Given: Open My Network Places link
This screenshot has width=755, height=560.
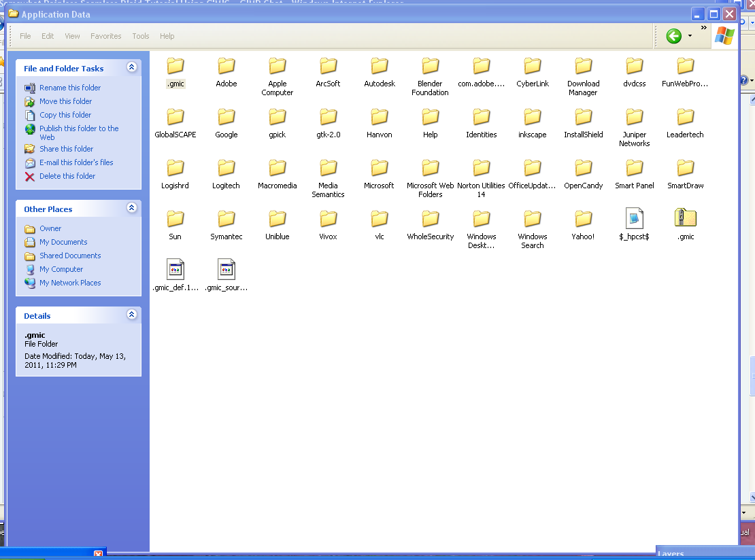Looking at the screenshot, I should click(x=70, y=283).
